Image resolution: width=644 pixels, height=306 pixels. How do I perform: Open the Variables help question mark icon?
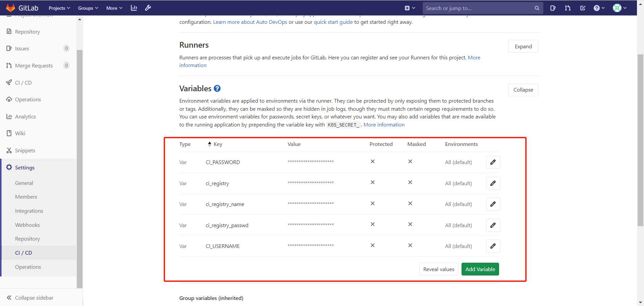pos(217,89)
